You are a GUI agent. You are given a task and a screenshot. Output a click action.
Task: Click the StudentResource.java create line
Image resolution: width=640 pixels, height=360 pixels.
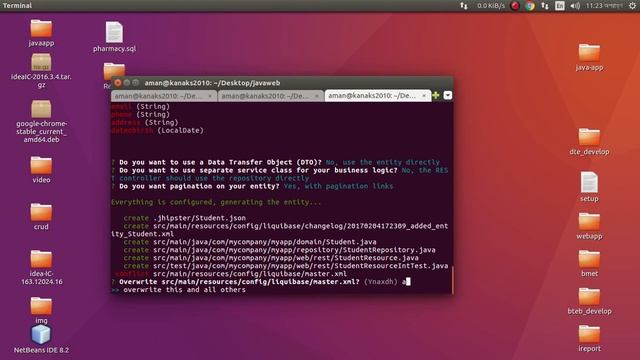pos(271,258)
